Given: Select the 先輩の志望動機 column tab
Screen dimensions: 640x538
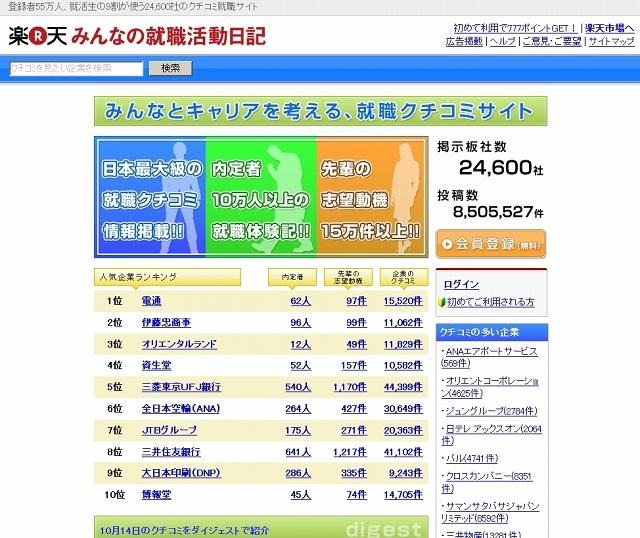Looking at the screenshot, I should [x=348, y=277].
